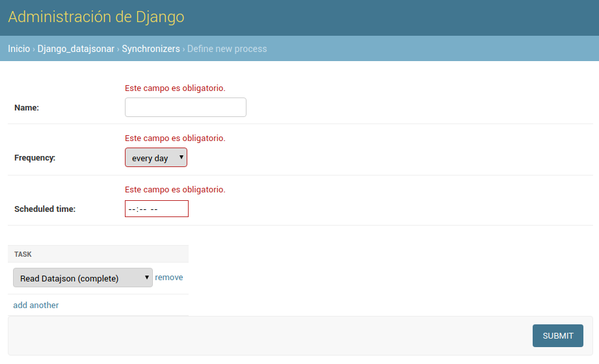
Task: Select the 'Name:' field label
Action: (x=27, y=108)
